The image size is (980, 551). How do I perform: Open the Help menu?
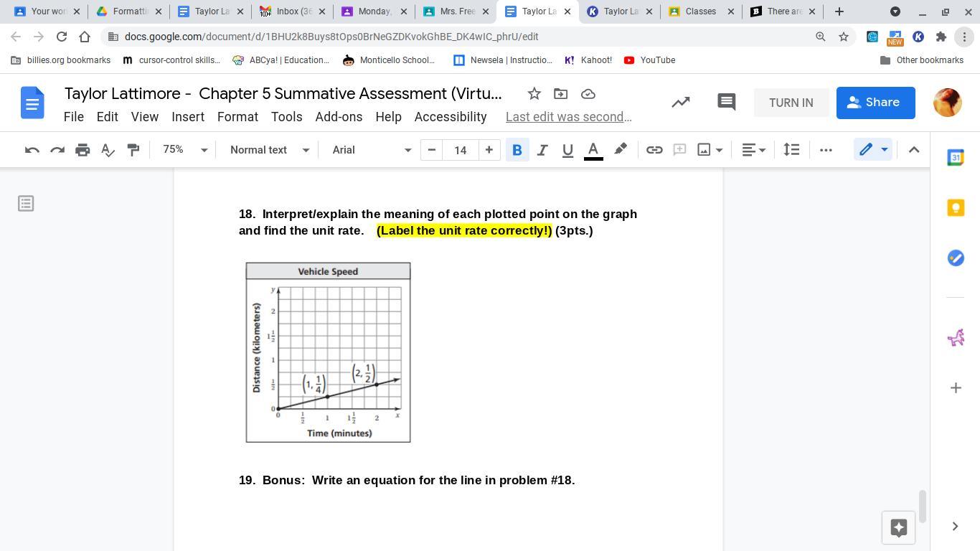click(388, 117)
